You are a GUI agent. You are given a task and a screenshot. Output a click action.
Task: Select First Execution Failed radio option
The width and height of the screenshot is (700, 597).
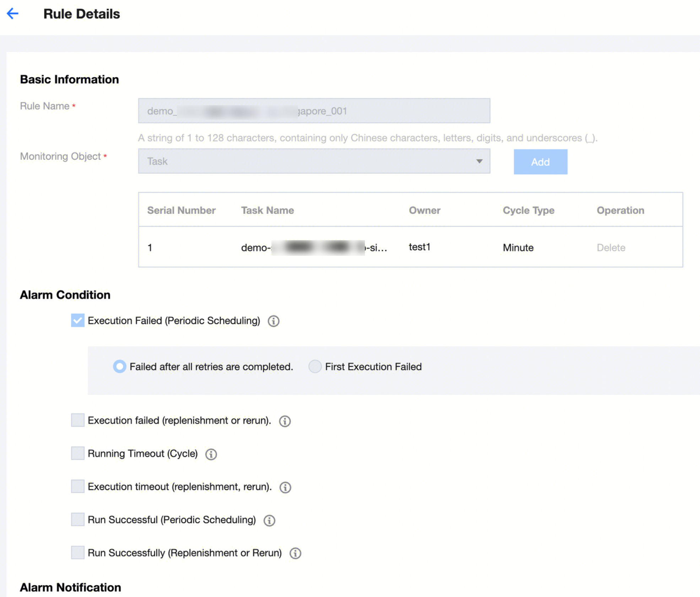[x=315, y=366]
